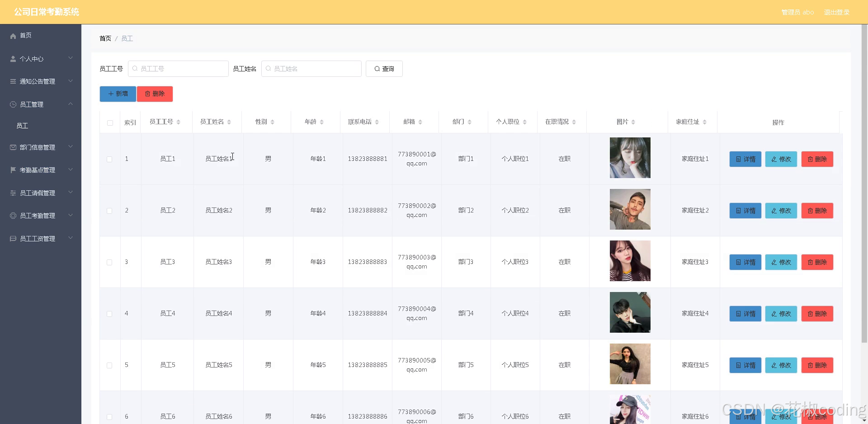The image size is (868, 424).
Task: Click the icon beside 员工考勤管理
Action: tap(13, 216)
